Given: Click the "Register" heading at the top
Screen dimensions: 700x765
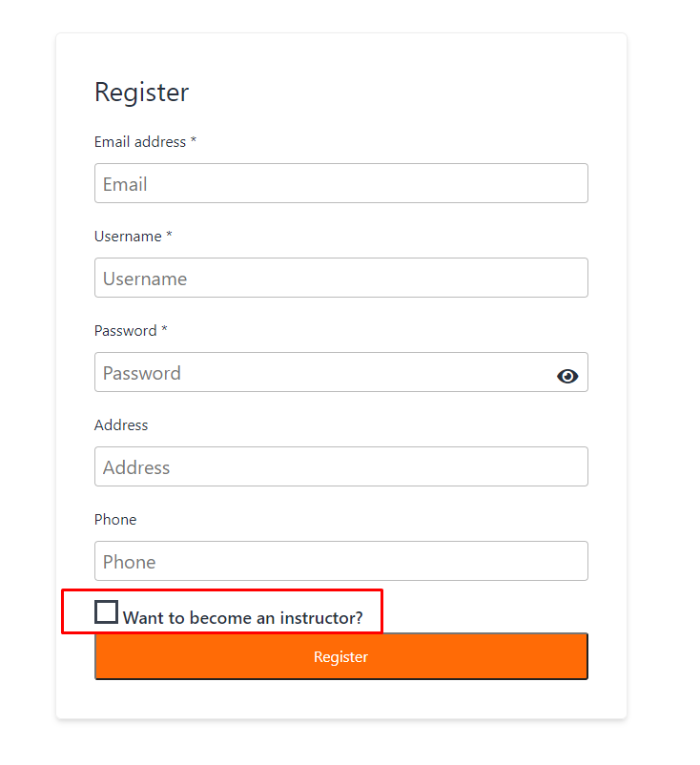Looking at the screenshot, I should click(141, 93).
